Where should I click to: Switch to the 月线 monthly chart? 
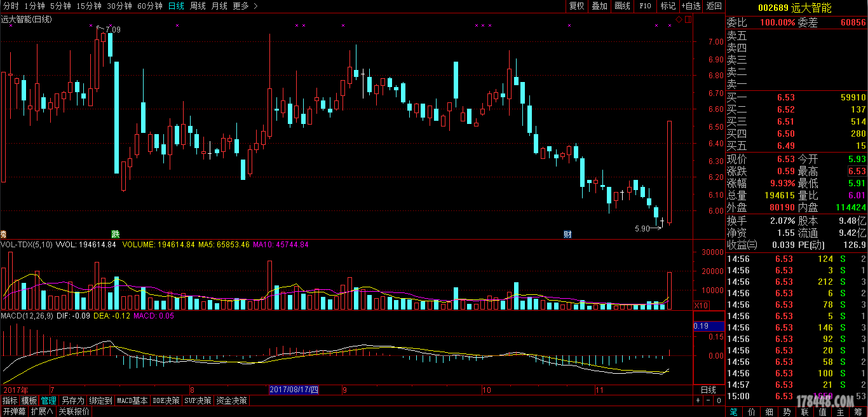219,6
